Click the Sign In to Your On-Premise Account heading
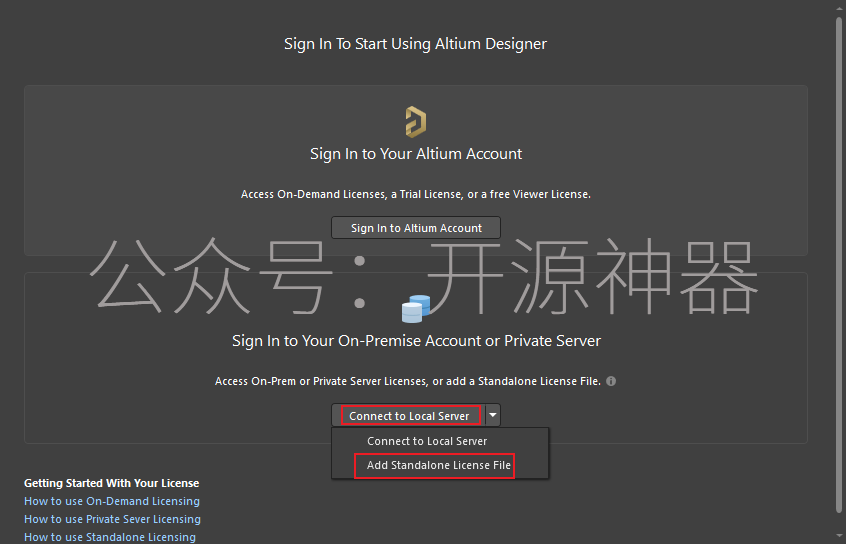846x544 pixels. coord(416,341)
